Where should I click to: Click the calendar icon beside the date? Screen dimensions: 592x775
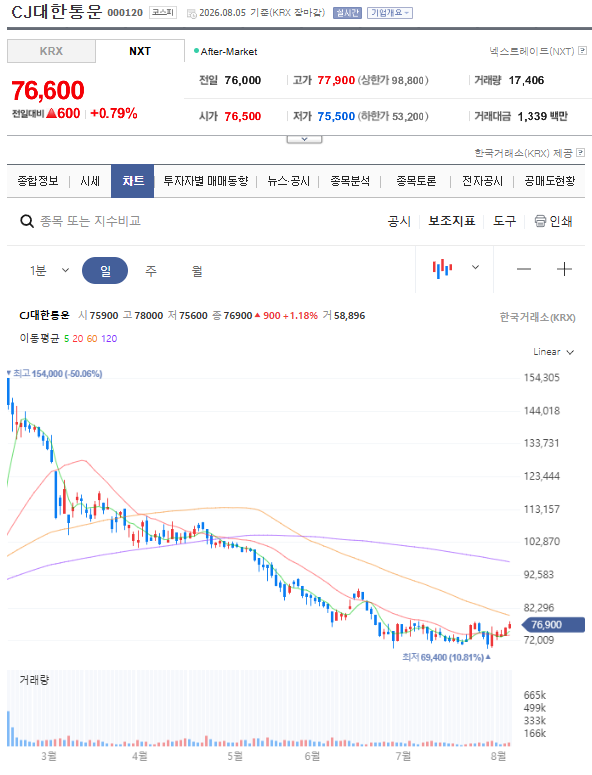[192, 14]
